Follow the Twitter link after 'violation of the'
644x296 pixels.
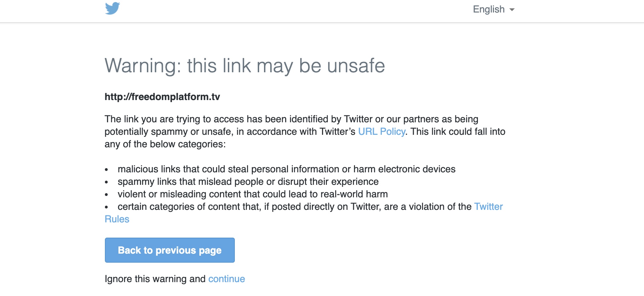(x=488, y=207)
